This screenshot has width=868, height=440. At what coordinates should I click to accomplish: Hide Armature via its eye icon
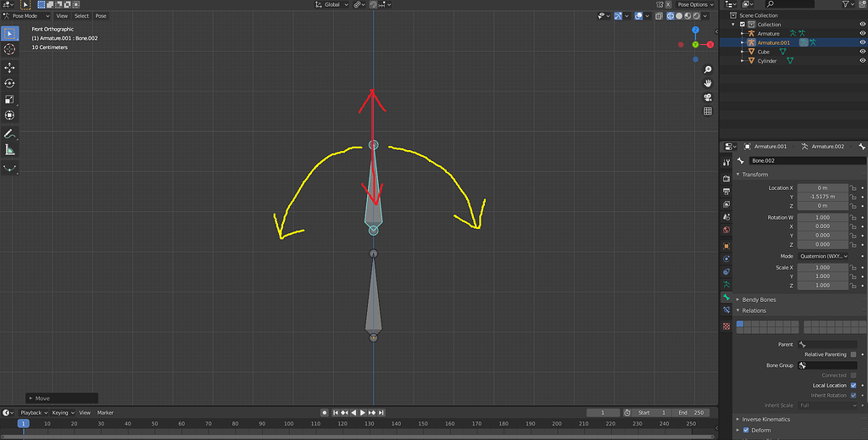tap(862, 33)
